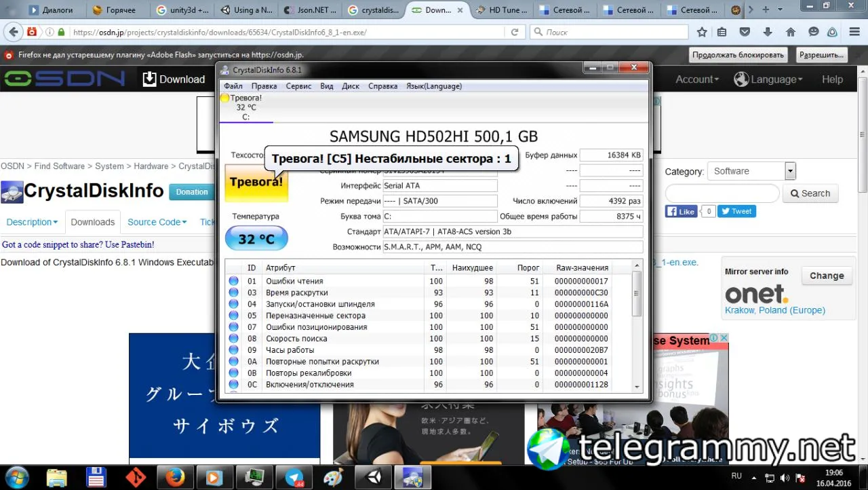Open the Справка menu in CrystalDiskInfo
Screen dimensions: 868x490
click(x=382, y=86)
